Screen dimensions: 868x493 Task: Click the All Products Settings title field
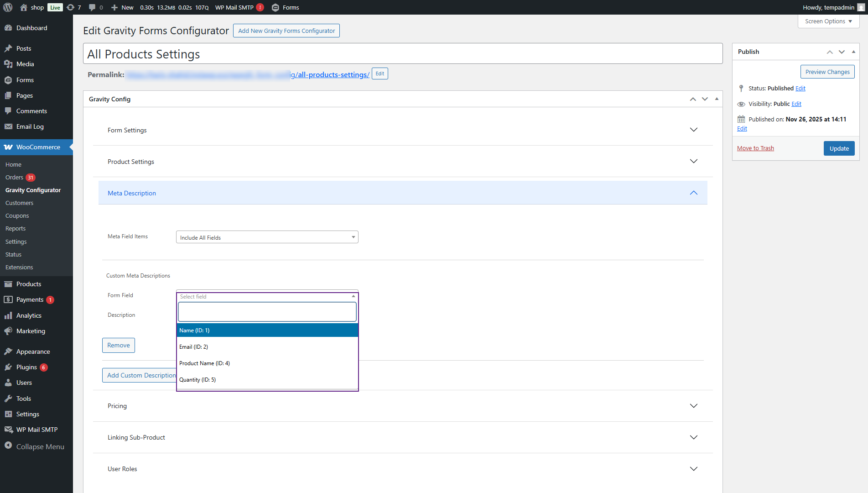coord(403,54)
